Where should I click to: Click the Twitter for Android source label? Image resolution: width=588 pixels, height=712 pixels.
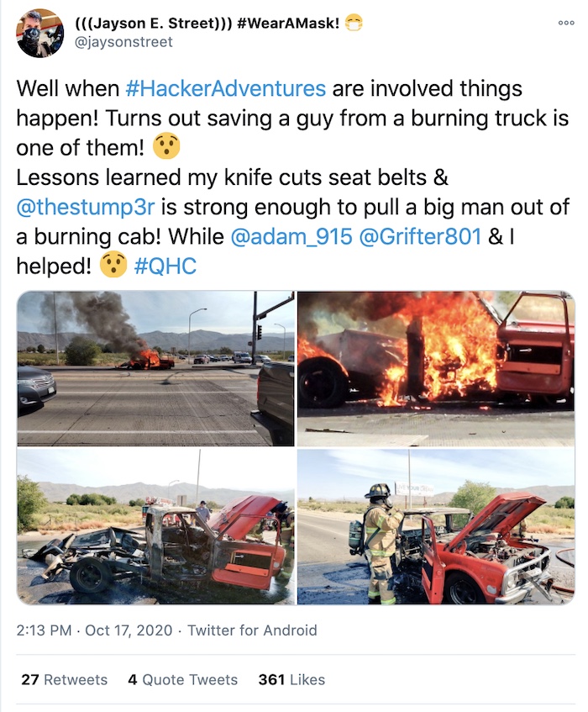[252, 630]
